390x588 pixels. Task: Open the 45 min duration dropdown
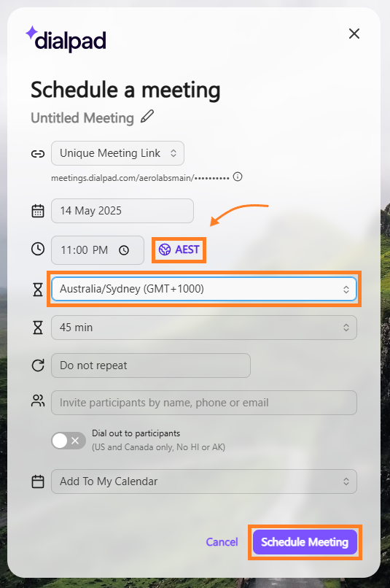pos(204,328)
